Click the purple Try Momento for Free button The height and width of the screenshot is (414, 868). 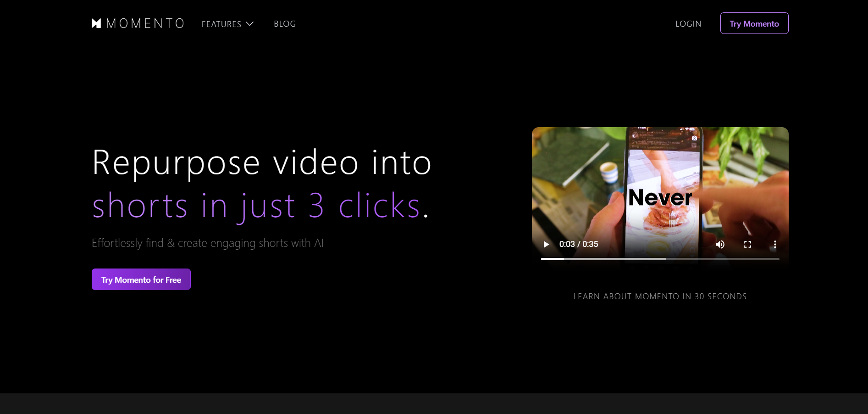pyautogui.click(x=141, y=279)
